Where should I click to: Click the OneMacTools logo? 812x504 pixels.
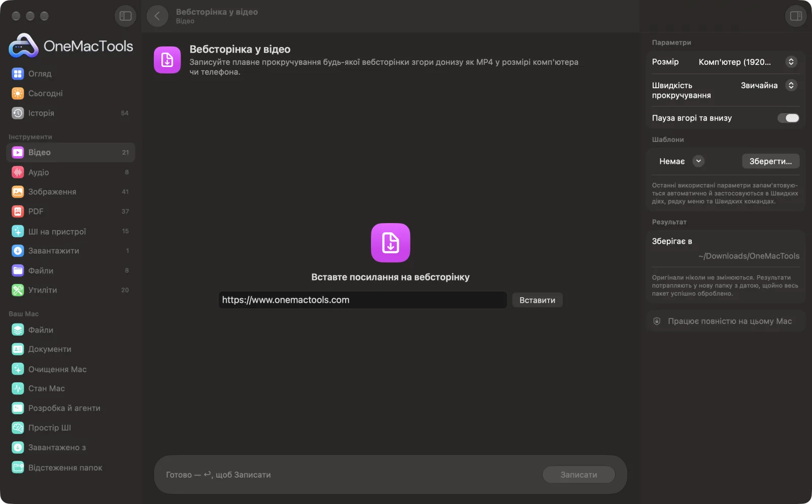point(71,46)
